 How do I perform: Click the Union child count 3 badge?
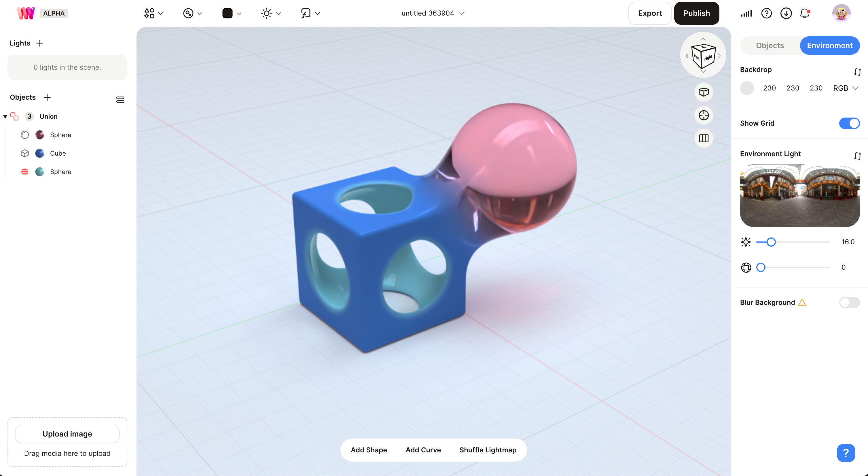(29, 116)
